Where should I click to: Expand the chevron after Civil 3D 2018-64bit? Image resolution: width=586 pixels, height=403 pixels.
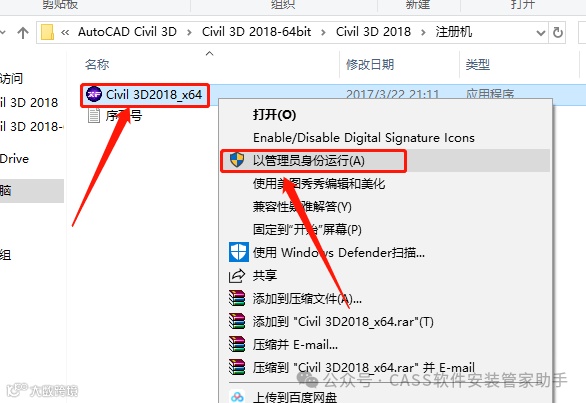pos(323,33)
